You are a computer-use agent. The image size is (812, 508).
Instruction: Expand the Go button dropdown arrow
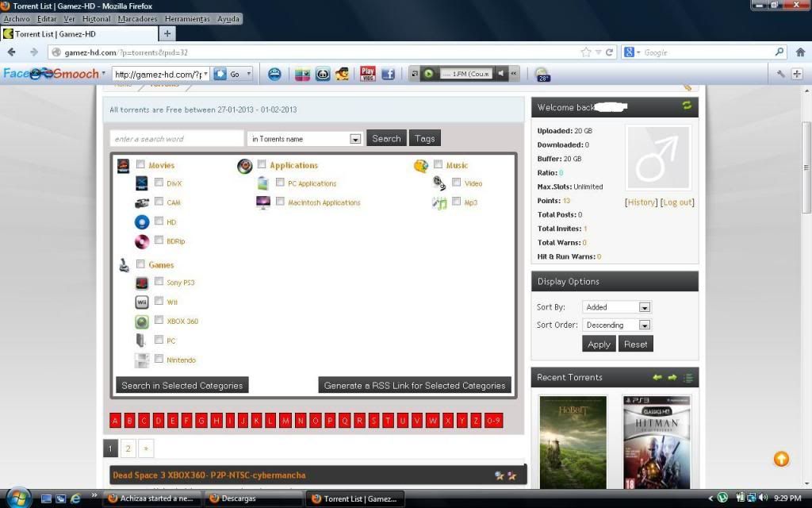pyautogui.click(x=248, y=74)
